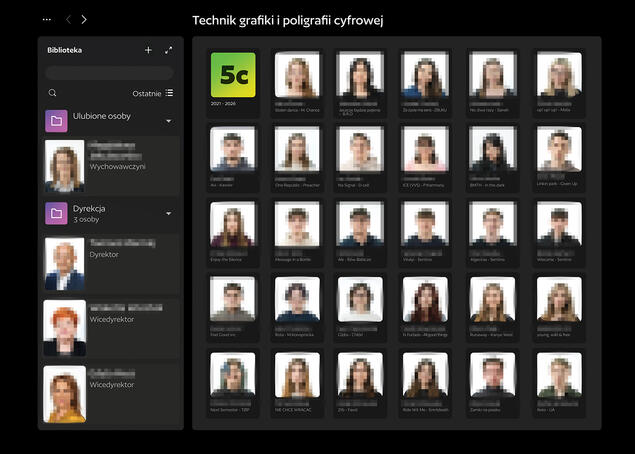Open student card captioned Ride Wit Me
This screenshot has height=454, width=635.
(425, 384)
